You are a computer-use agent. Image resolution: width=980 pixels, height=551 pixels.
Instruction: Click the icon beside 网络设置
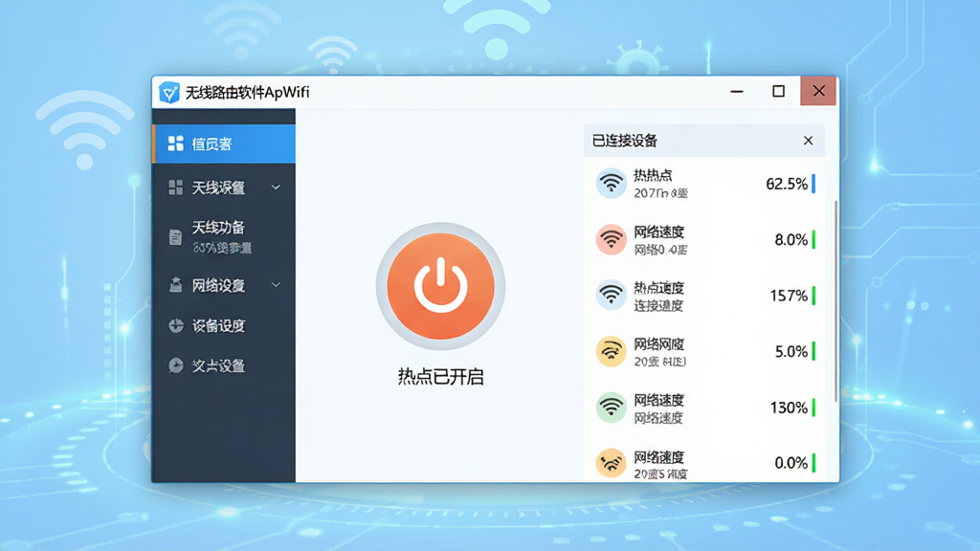tap(176, 285)
